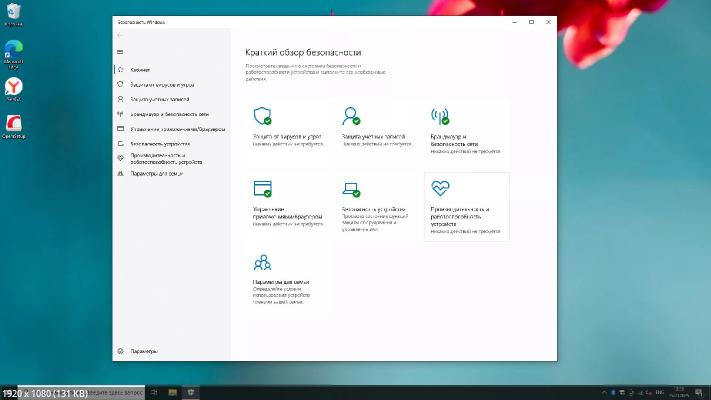The height and width of the screenshot is (400, 711).
Task: Open Task View on the taskbar
Action: point(154,392)
